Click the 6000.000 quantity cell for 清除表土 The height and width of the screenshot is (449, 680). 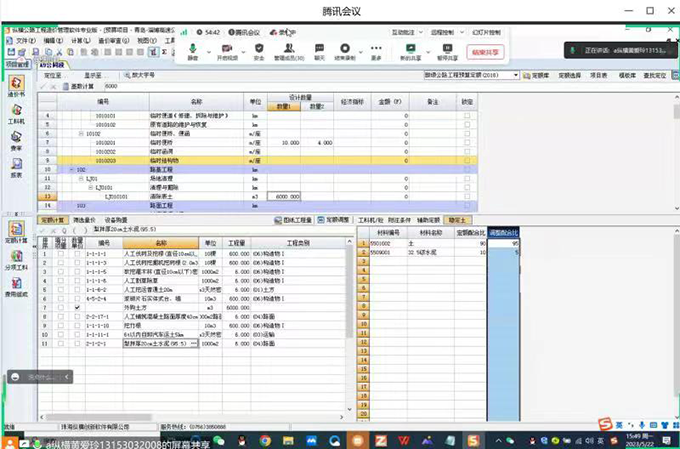click(288, 197)
